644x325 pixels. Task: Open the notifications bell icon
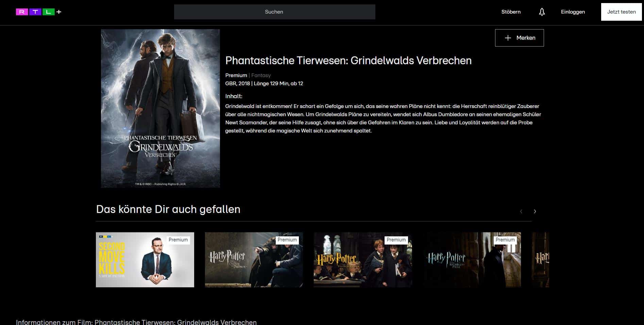(542, 12)
